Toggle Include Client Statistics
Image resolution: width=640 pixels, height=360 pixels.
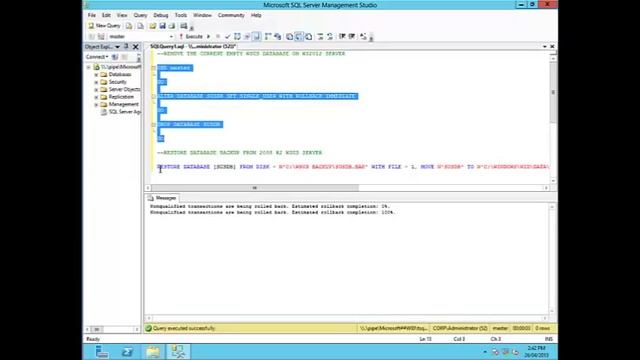[x=278, y=36]
